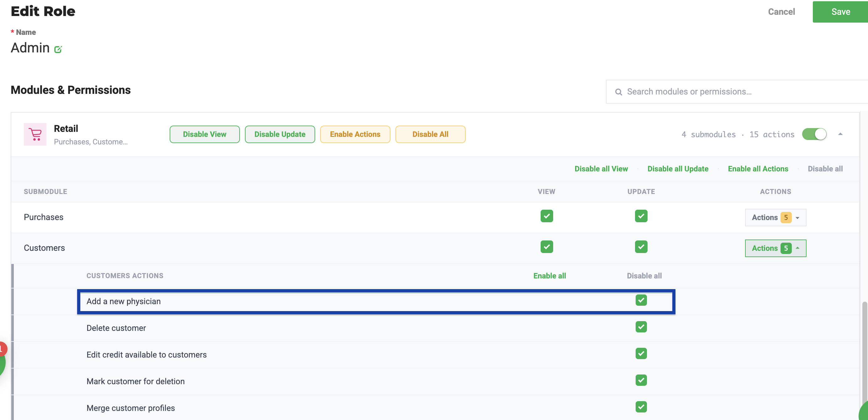
Task: Click the Purchases submodule name
Action: [44, 217]
